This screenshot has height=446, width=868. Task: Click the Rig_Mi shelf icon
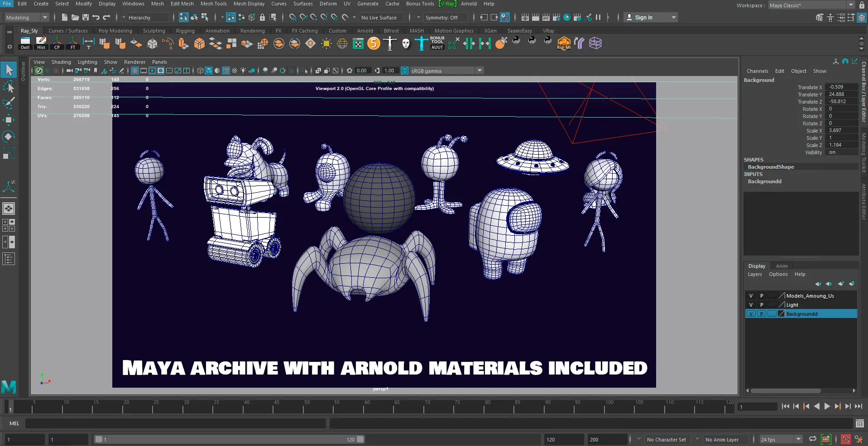click(564, 43)
